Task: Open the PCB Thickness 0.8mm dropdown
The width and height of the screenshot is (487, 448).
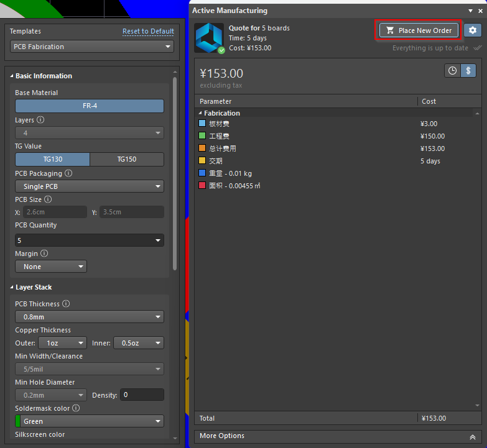Action: pyautogui.click(x=90, y=317)
